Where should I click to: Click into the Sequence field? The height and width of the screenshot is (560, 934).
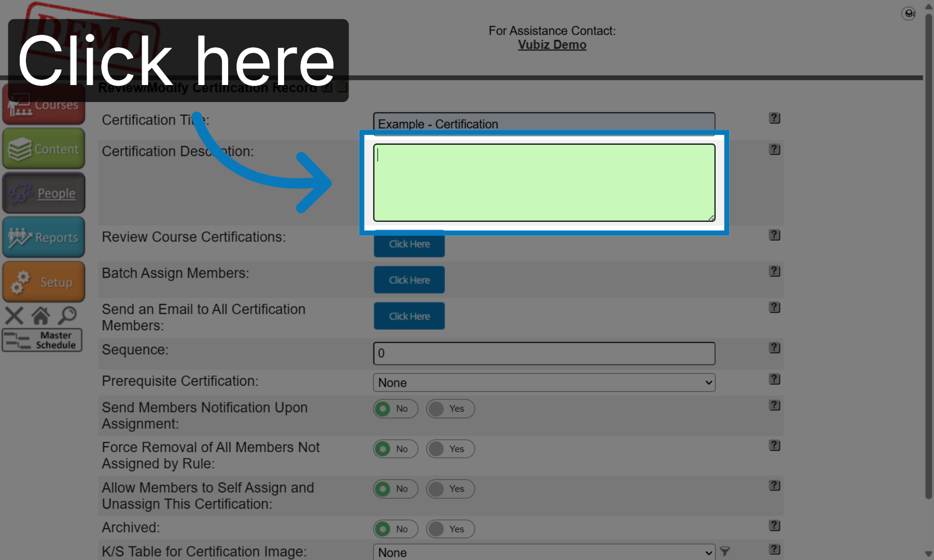pos(544,353)
